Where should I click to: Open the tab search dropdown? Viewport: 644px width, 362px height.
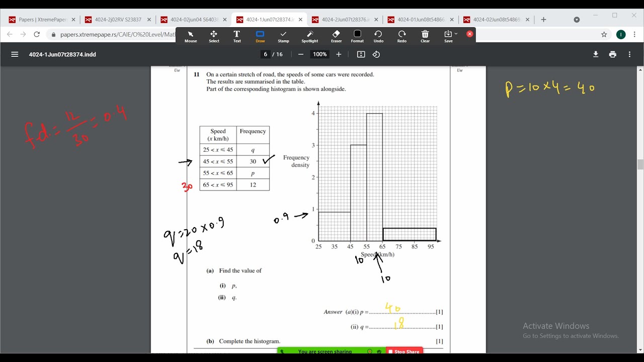click(577, 20)
